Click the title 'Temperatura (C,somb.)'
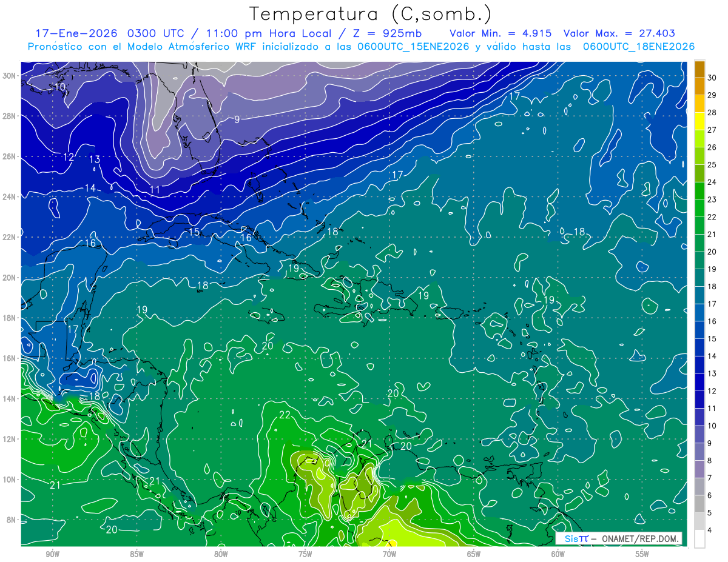728x562 pixels. pyautogui.click(x=371, y=14)
